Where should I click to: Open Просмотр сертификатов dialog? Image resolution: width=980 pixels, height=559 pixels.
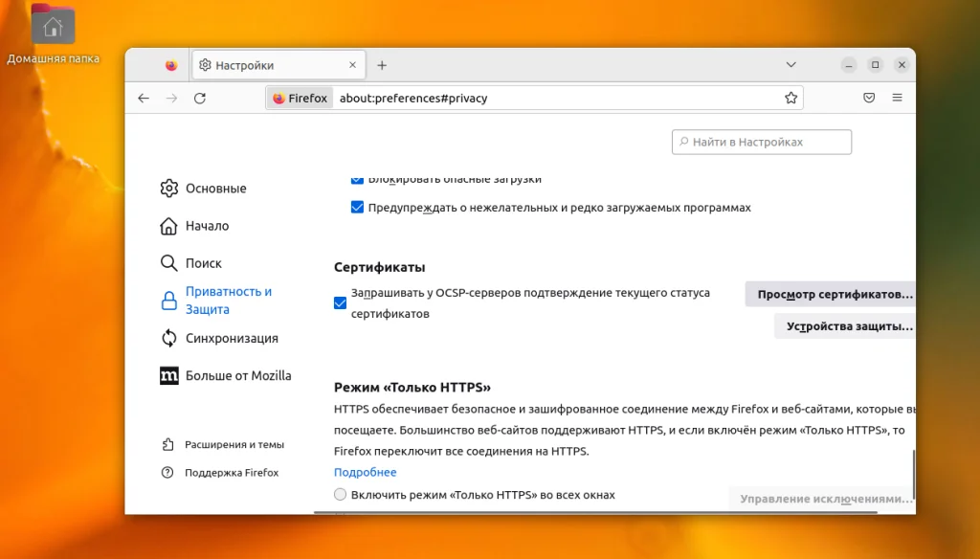click(x=835, y=294)
